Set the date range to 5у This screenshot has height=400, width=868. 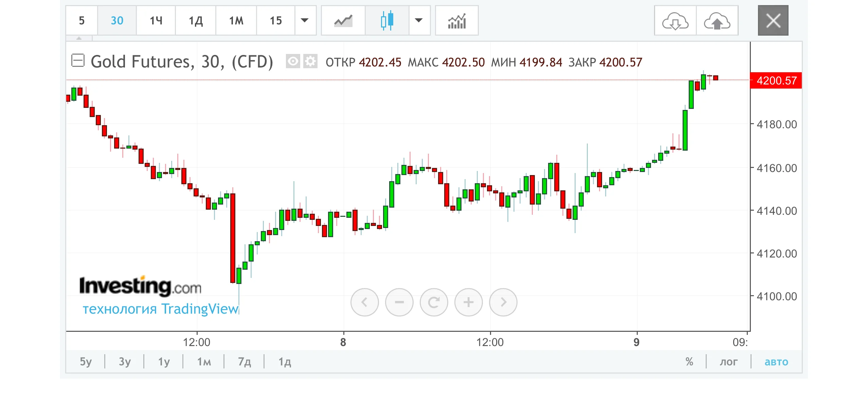pos(86,361)
